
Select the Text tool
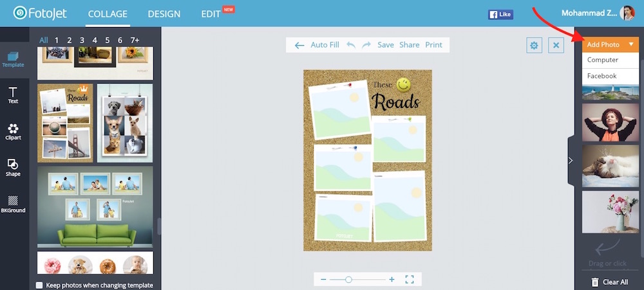pyautogui.click(x=13, y=95)
